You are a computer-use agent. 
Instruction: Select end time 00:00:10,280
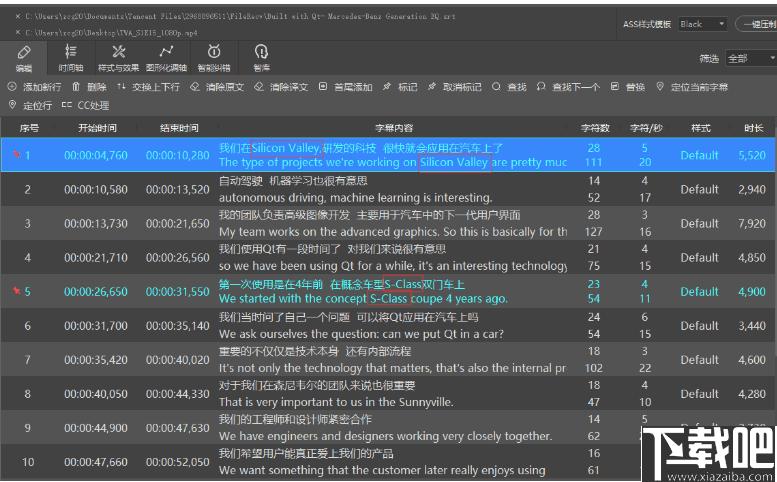point(177,155)
